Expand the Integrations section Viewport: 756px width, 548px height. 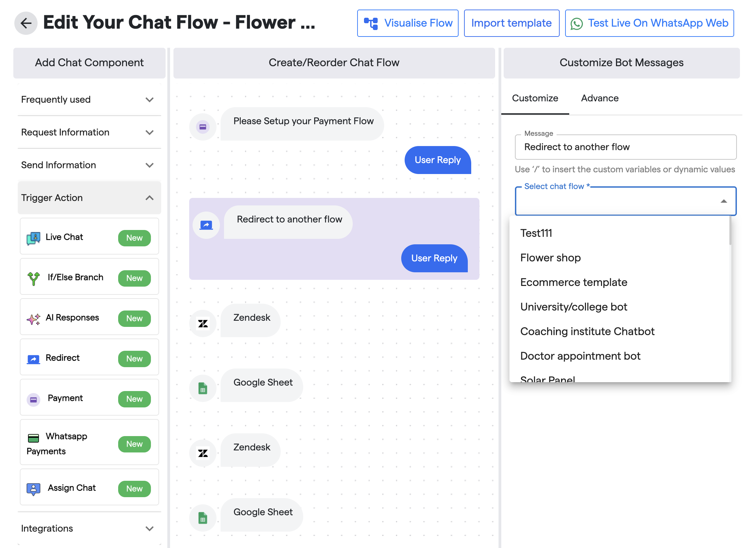click(149, 529)
